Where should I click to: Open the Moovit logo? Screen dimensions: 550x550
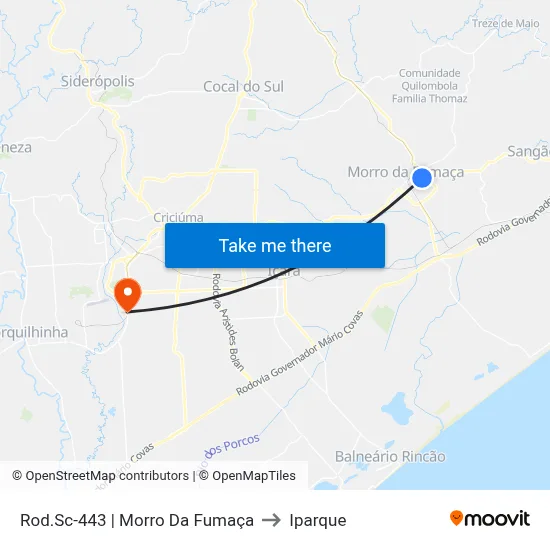[x=490, y=518]
